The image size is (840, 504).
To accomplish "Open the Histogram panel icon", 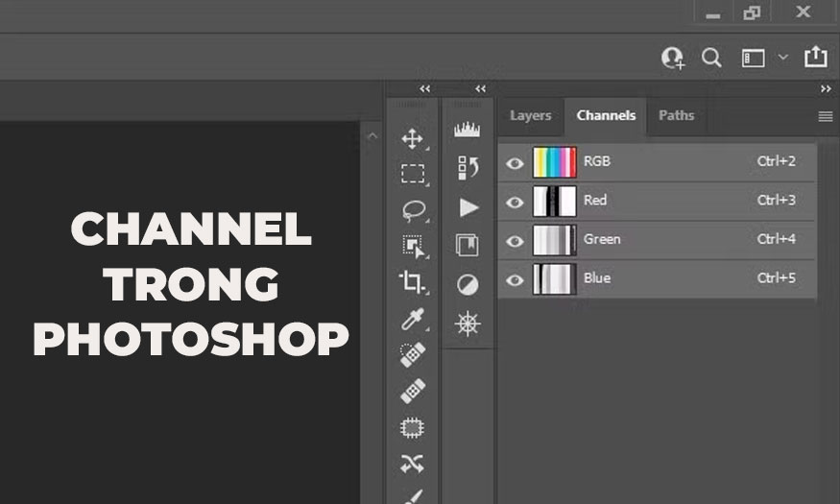I will click(x=468, y=130).
